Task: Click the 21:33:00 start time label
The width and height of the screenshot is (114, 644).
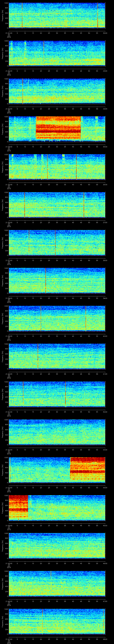Action: (x=9, y=109)
